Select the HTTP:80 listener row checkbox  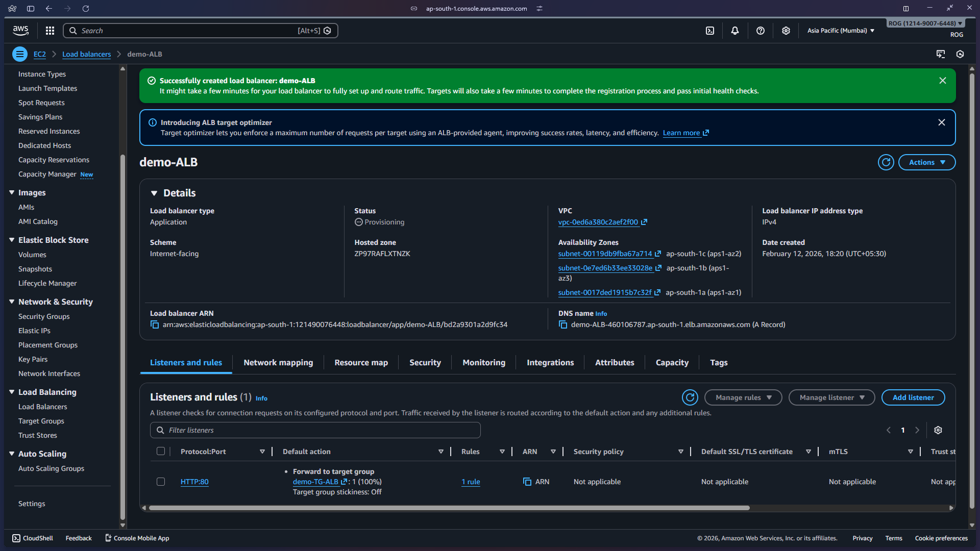tap(161, 482)
